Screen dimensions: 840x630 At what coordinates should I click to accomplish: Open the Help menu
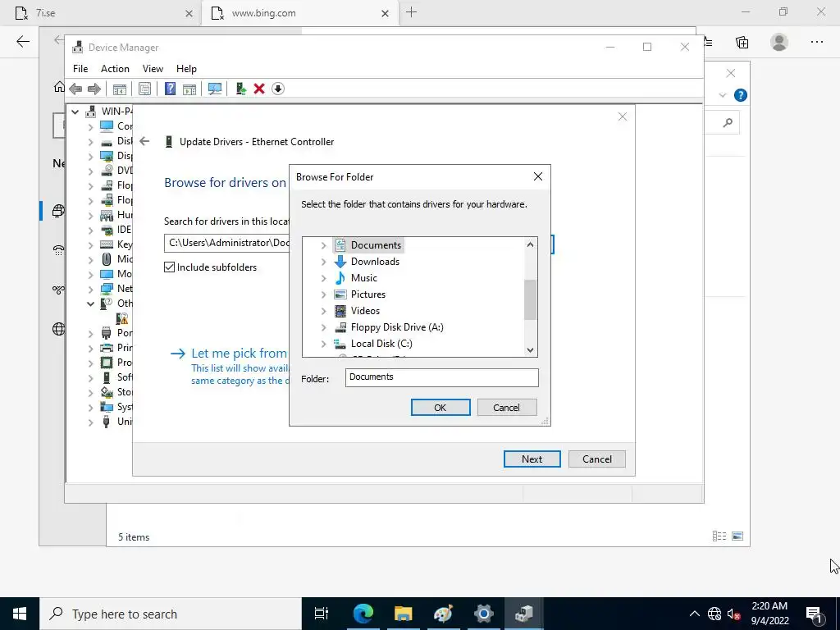point(186,69)
